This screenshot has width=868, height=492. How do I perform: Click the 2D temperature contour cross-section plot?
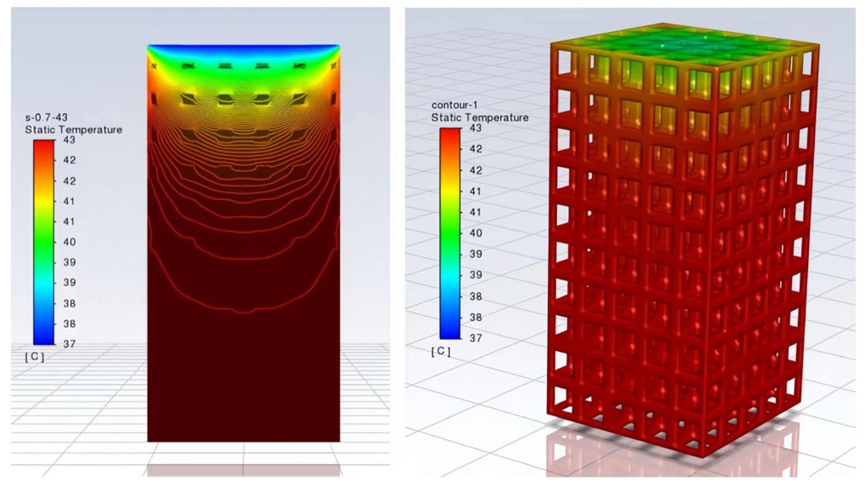click(x=244, y=243)
